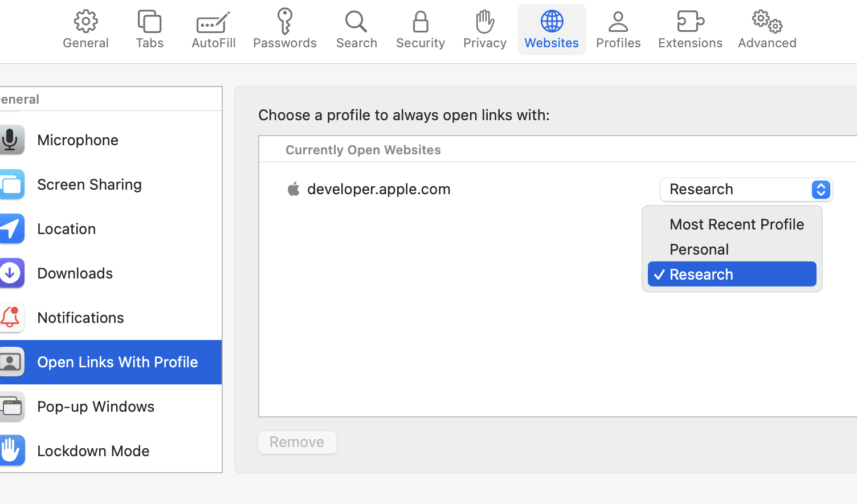The width and height of the screenshot is (857, 504).
Task: Open Passwords key icon
Action: 284,21
